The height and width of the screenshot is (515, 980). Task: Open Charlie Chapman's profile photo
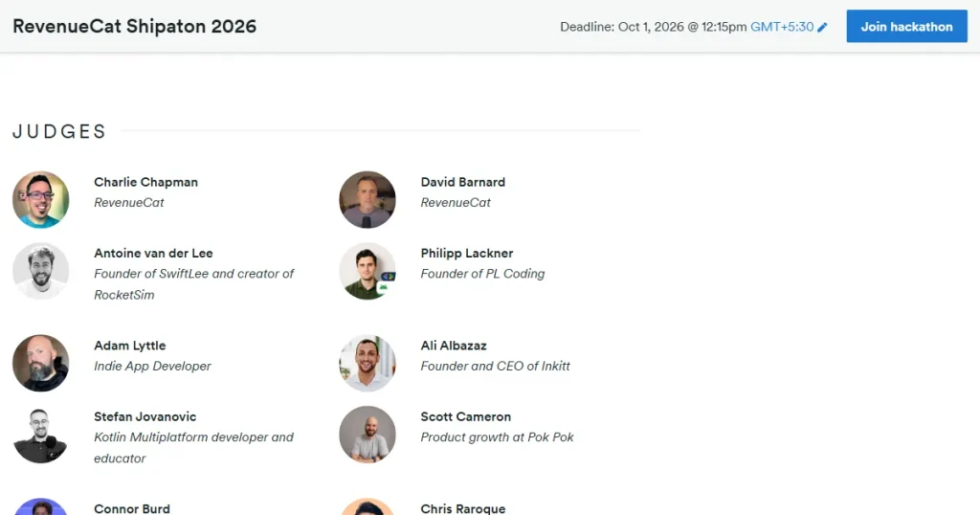click(x=40, y=200)
